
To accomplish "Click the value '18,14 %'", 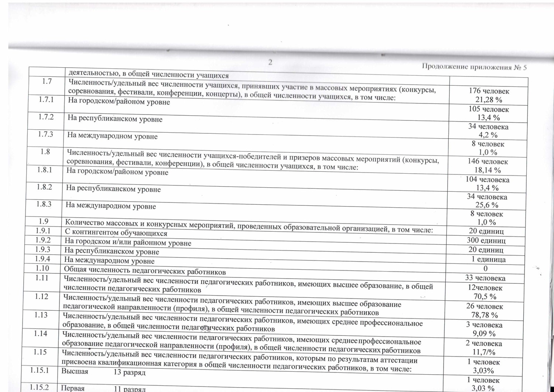I will coord(488,170).
